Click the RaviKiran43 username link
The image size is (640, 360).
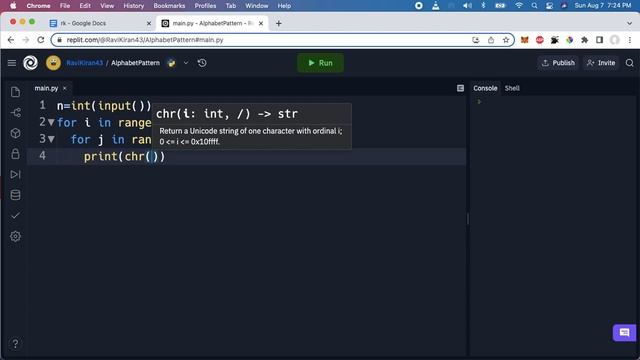pyautogui.click(x=84, y=63)
